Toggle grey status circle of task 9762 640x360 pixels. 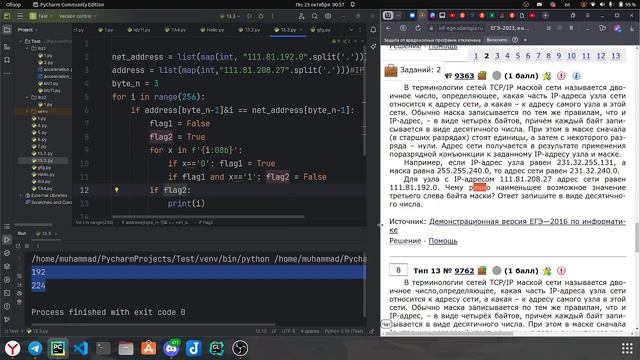[x=496, y=271]
